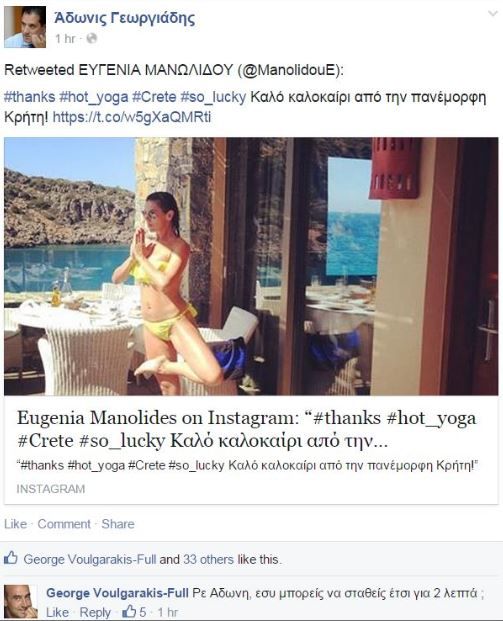View the 33 others who liked
The height and width of the screenshot is (621, 503).
pyautogui.click(x=208, y=560)
